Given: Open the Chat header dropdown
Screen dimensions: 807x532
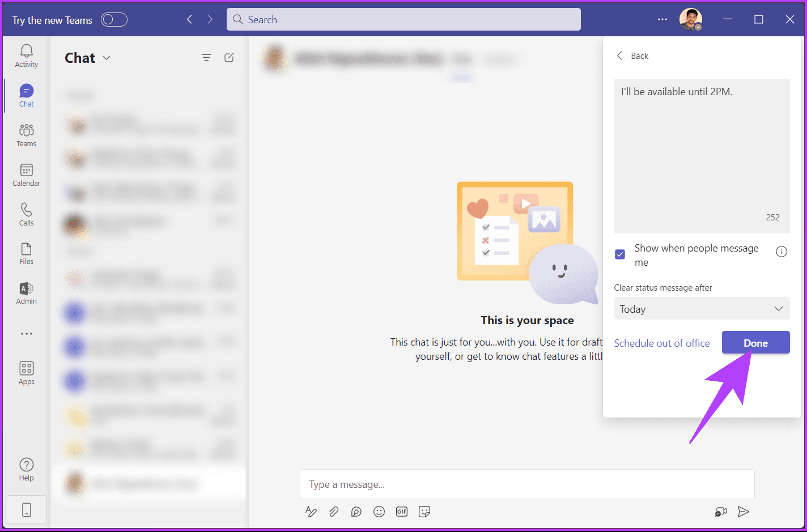Looking at the screenshot, I should [107, 57].
